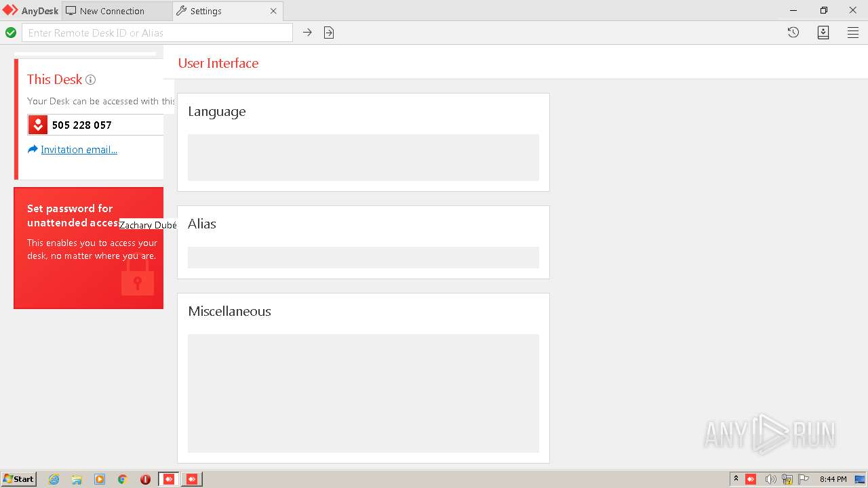Minimize the AnyDesk window
Viewport: 868px width, 488px height.
[x=793, y=10]
